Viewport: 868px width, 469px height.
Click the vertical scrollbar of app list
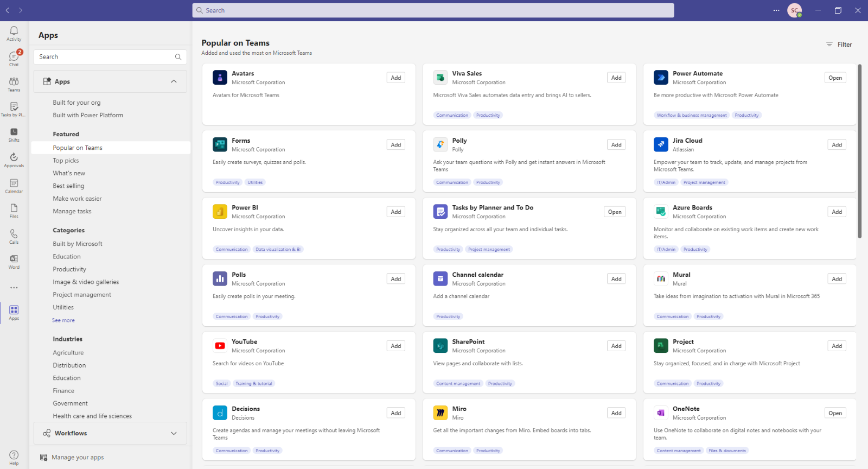click(x=860, y=151)
